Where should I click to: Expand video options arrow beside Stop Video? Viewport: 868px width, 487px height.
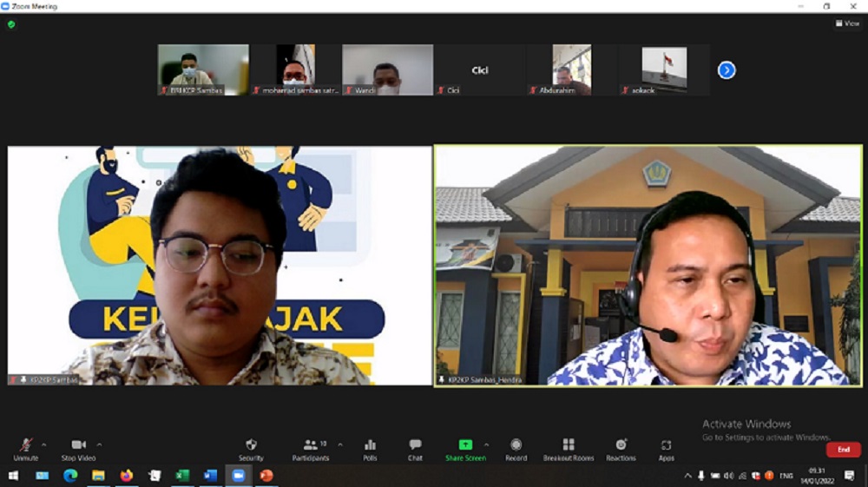[x=99, y=444]
